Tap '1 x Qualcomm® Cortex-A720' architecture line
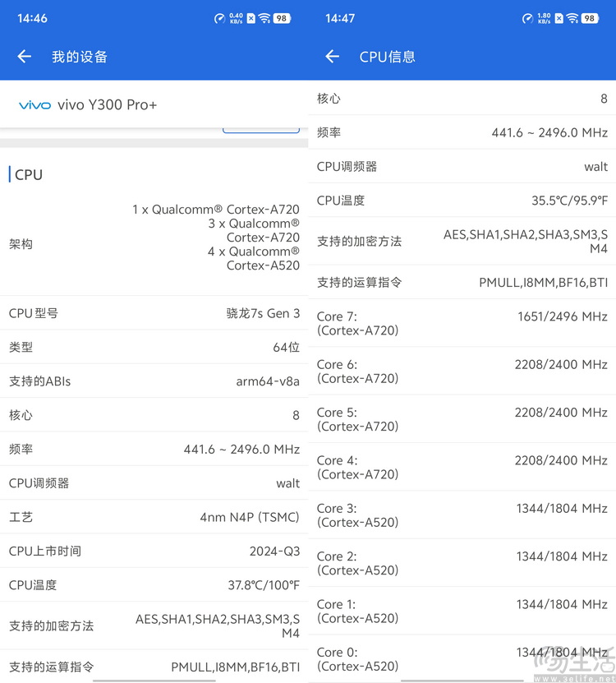 tap(216, 210)
